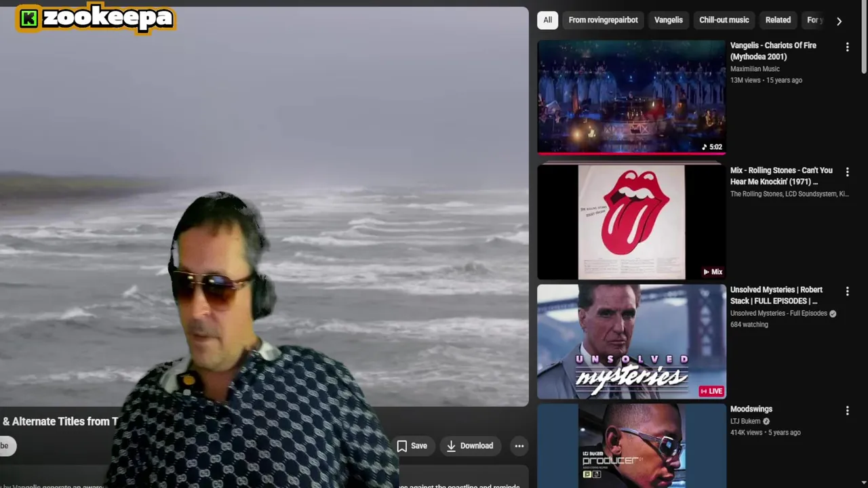Open the Moodswings video title

(x=751, y=409)
